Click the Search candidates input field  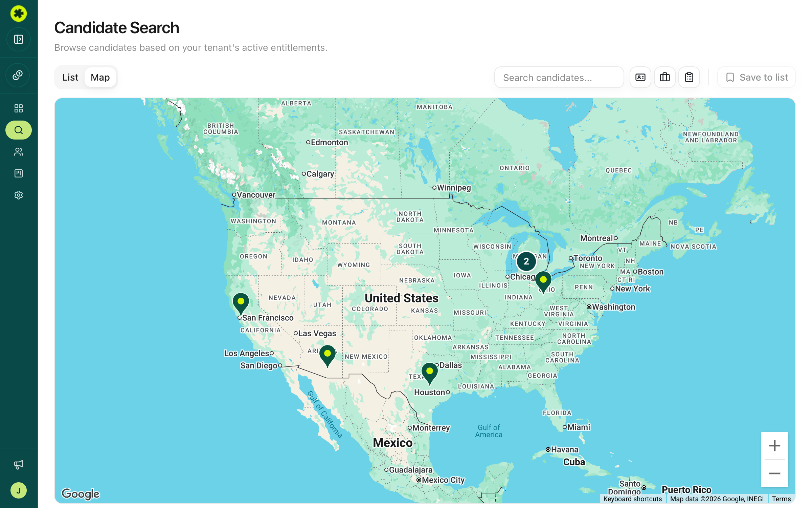559,78
